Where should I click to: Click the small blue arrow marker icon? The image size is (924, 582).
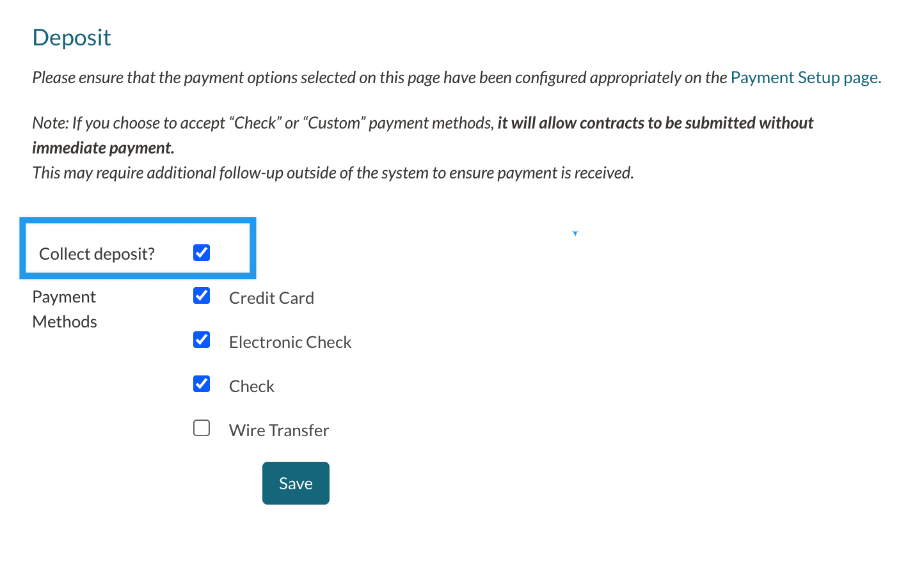575,233
